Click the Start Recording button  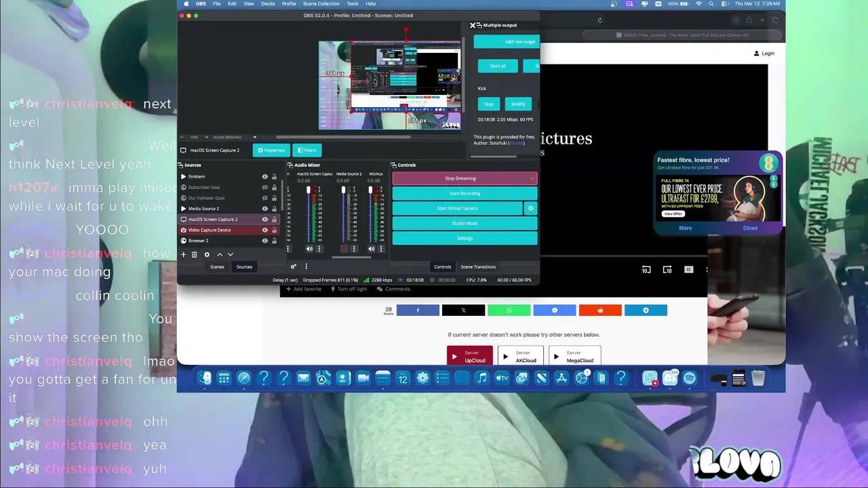tap(465, 193)
